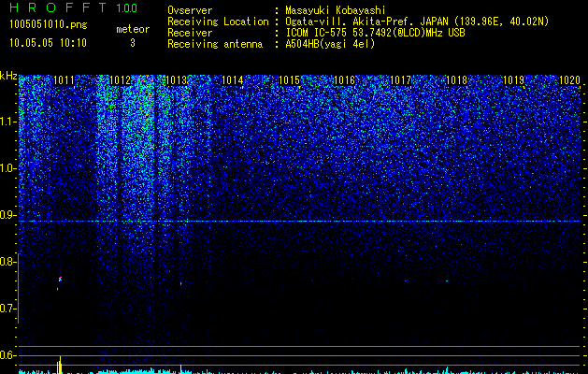Click the date stamp 10.05.05 10:10
This screenshot has width=588, height=374.
[48, 43]
